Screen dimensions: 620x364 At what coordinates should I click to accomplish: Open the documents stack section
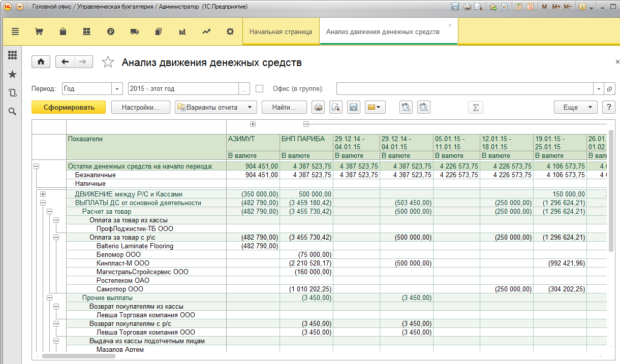[x=159, y=31]
